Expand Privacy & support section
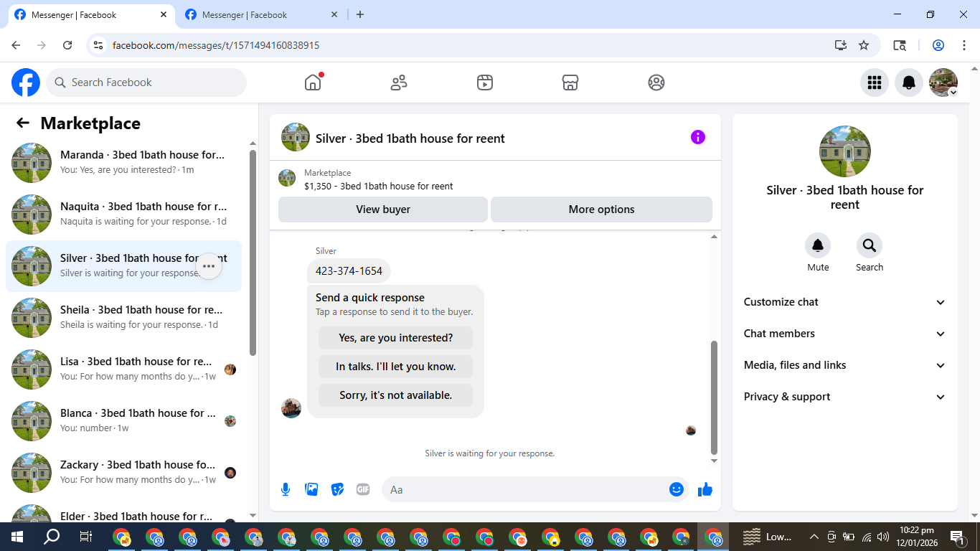 (x=845, y=397)
